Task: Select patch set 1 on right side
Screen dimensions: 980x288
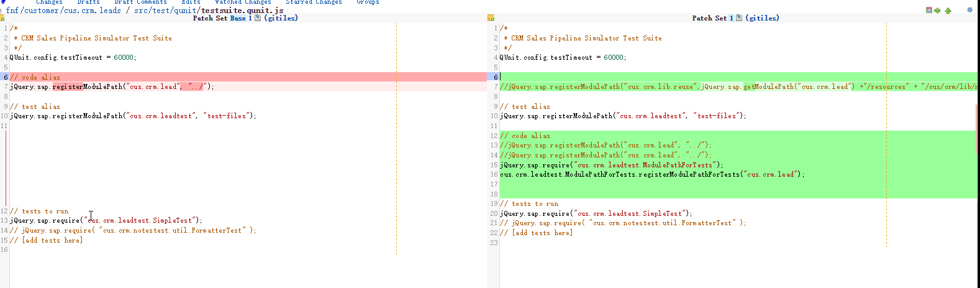Action: click(732, 18)
